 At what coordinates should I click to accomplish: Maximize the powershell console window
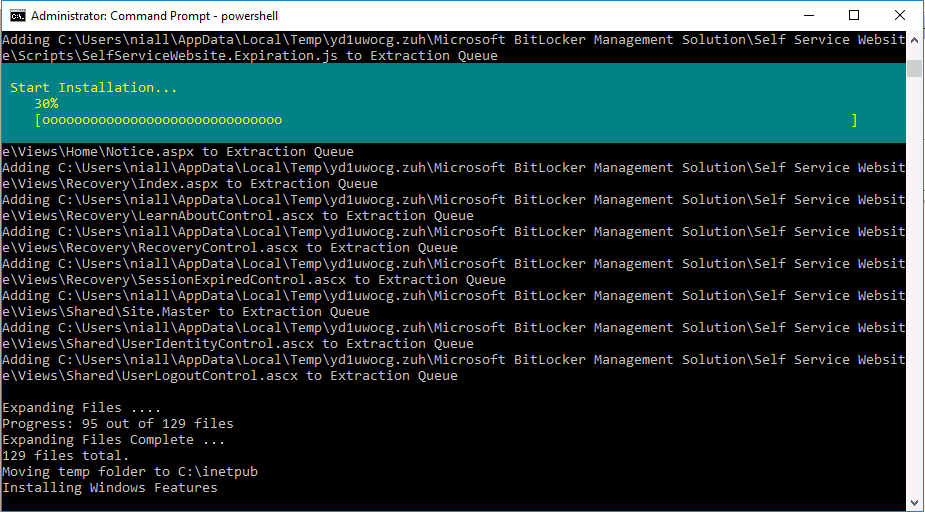[854, 15]
